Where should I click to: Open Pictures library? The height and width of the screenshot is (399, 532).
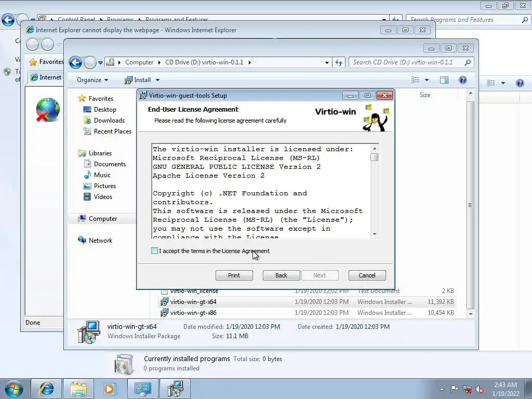[x=105, y=185]
